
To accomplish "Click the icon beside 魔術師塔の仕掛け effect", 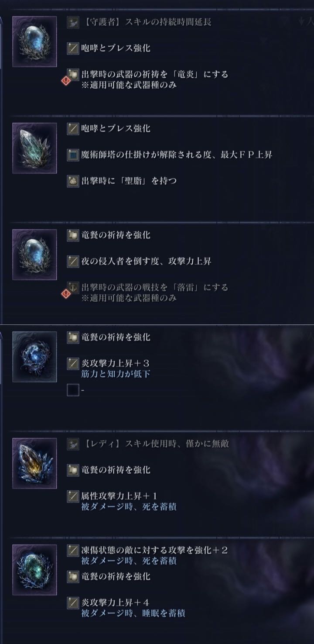I will point(73,155).
